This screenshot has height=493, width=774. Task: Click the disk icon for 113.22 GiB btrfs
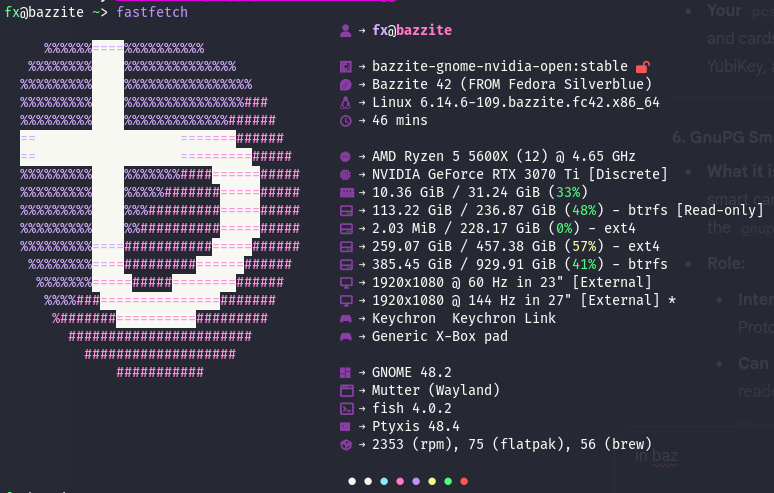pos(347,211)
